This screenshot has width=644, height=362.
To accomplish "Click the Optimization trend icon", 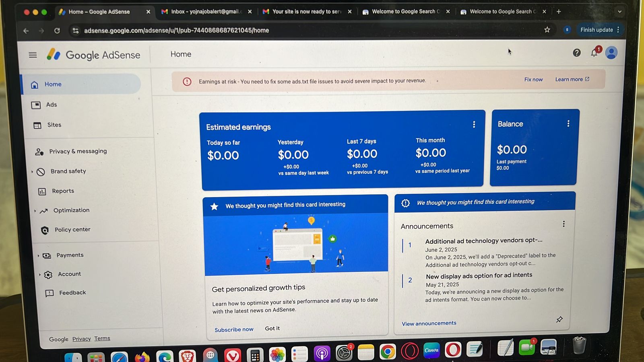I will click(44, 211).
